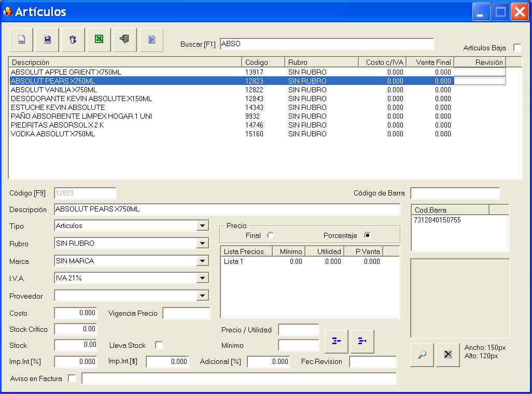Focus the Stock quantity field

click(76, 345)
